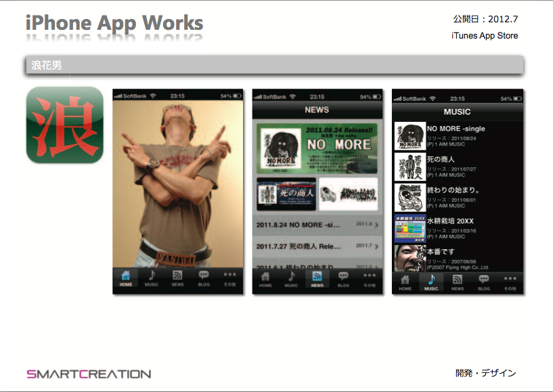Screen dimensions: 553x392
Task: Tap NEWS feed icon in MUSIC phone screen
Action: tap(458, 280)
